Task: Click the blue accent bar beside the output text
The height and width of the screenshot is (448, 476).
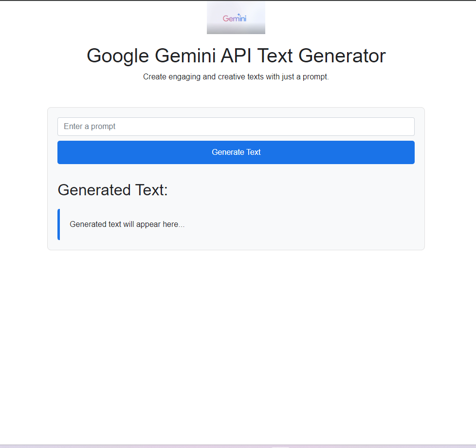Action: point(58,224)
